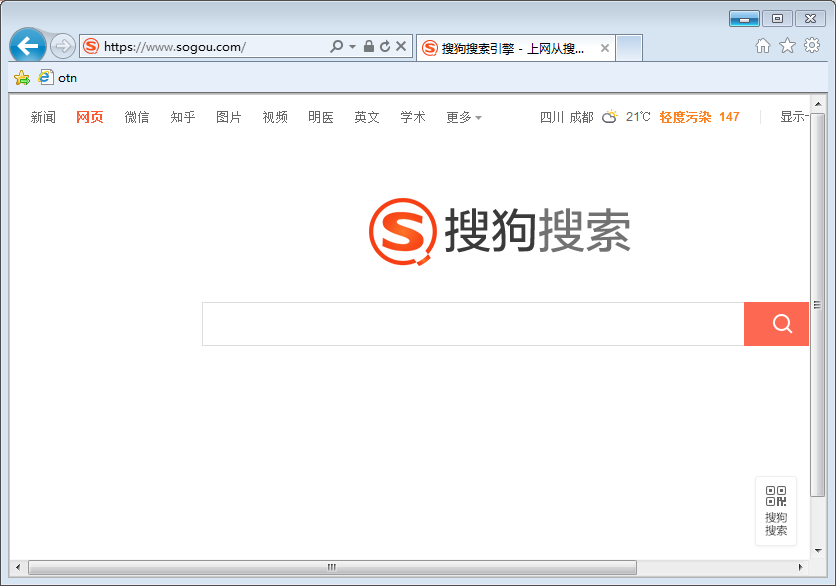Image resolution: width=836 pixels, height=586 pixels.
Task: Open the 轻度污染 147 air quality link
Action: click(x=700, y=117)
